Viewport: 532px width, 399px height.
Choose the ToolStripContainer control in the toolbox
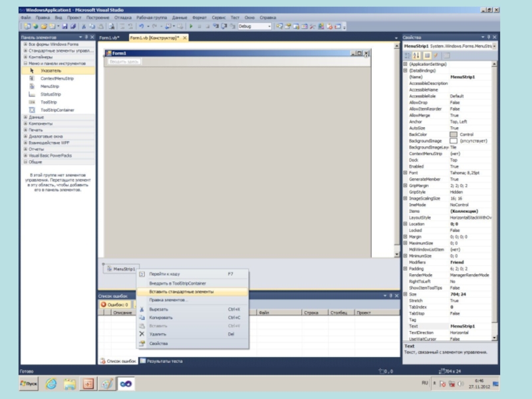click(x=57, y=110)
